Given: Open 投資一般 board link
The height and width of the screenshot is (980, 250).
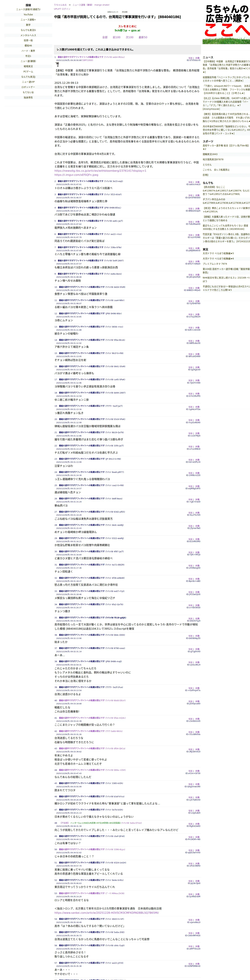Looking at the screenshot, I should [x=28, y=40].
